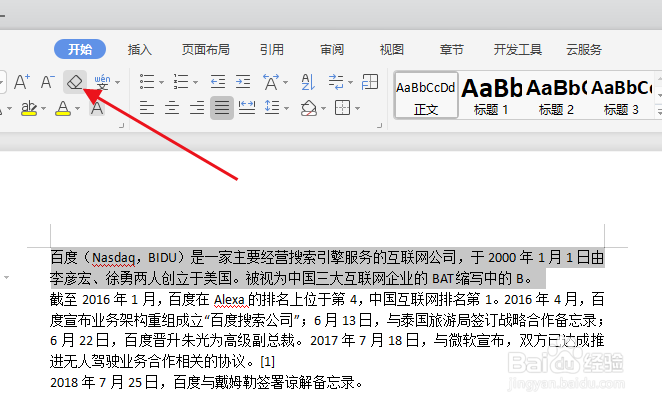Open the 插入 tab
Image resolution: width=662 pixels, height=406 pixels.
[140, 50]
